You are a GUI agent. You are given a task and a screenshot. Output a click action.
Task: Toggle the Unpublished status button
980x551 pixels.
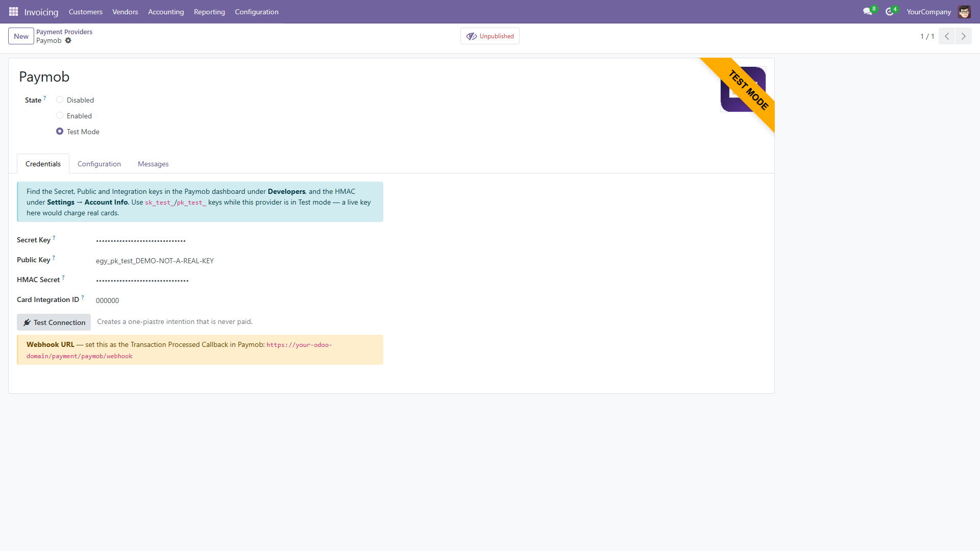(490, 36)
